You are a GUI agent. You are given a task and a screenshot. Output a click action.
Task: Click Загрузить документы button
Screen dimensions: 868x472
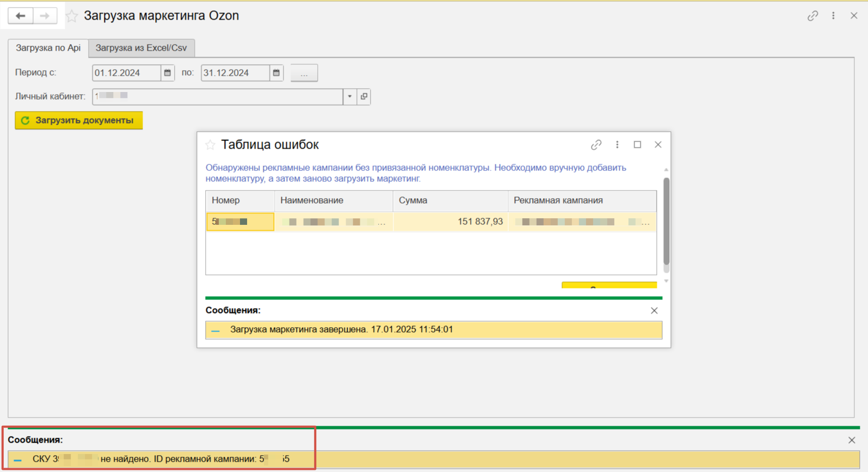coord(79,120)
